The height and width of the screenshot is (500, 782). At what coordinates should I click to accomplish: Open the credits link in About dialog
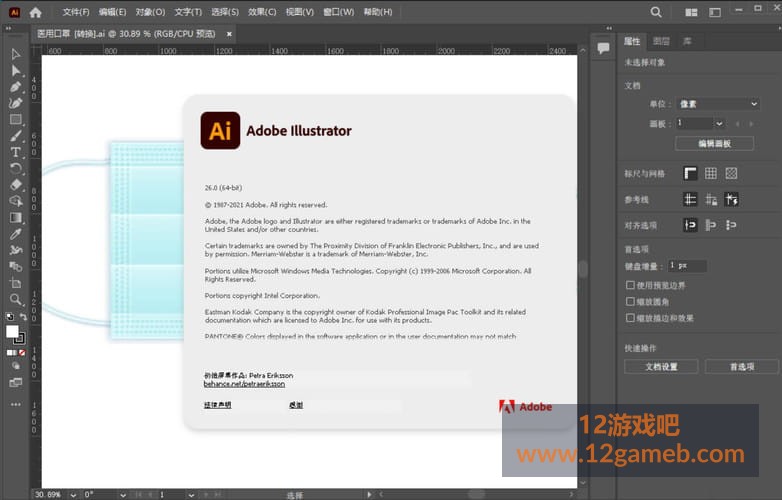296,405
